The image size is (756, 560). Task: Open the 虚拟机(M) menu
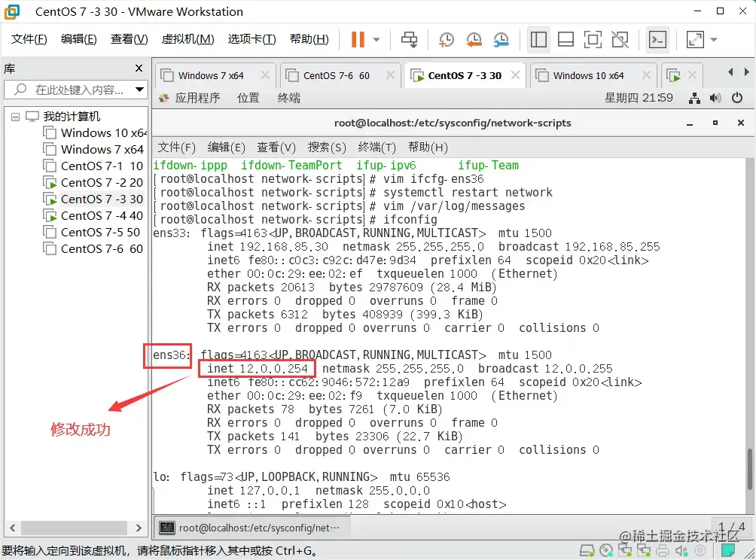187,39
